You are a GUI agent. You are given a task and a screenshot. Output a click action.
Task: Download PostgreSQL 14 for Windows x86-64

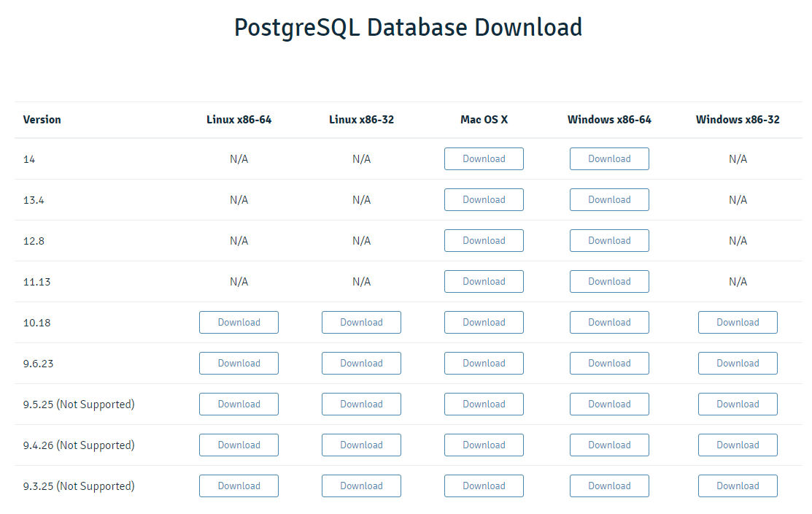609,158
